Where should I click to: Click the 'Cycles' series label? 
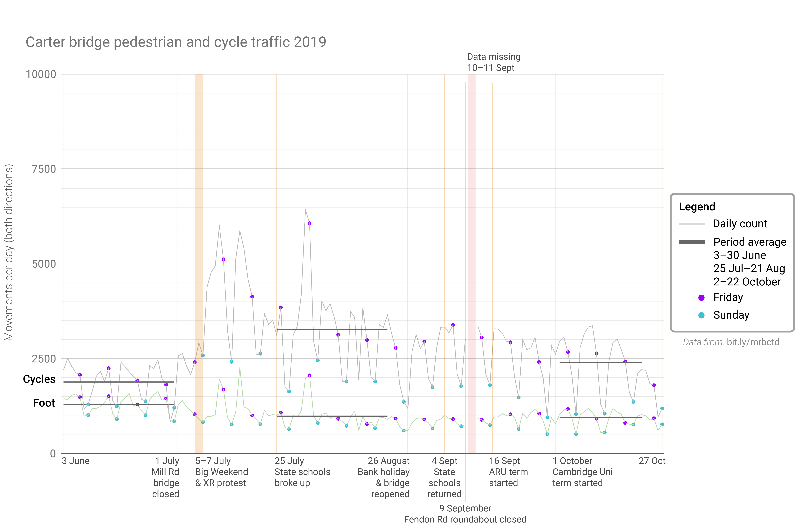39,379
